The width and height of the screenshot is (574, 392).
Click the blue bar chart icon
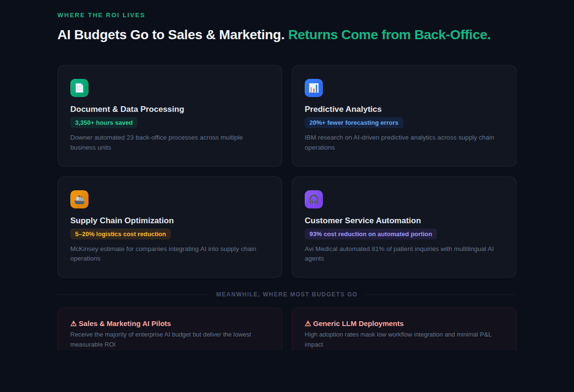pyautogui.click(x=314, y=88)
